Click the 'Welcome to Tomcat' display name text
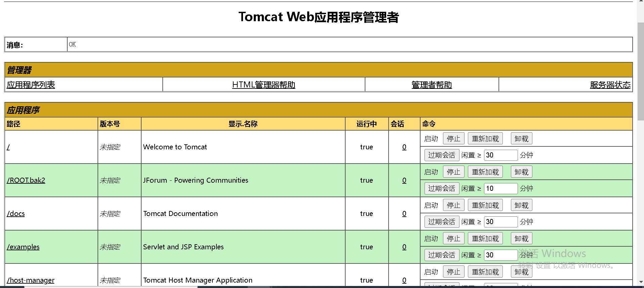The image size is (644, 288). point(175,147)
